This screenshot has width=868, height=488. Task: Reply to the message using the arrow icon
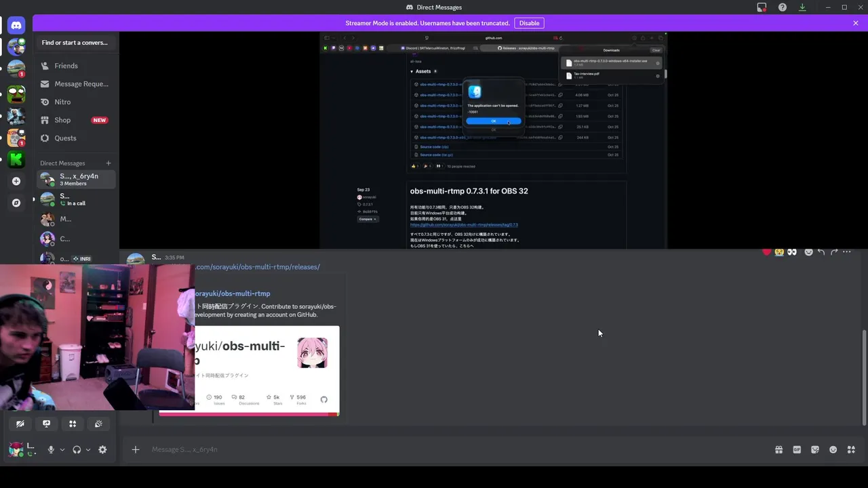(x=821, y=252)
